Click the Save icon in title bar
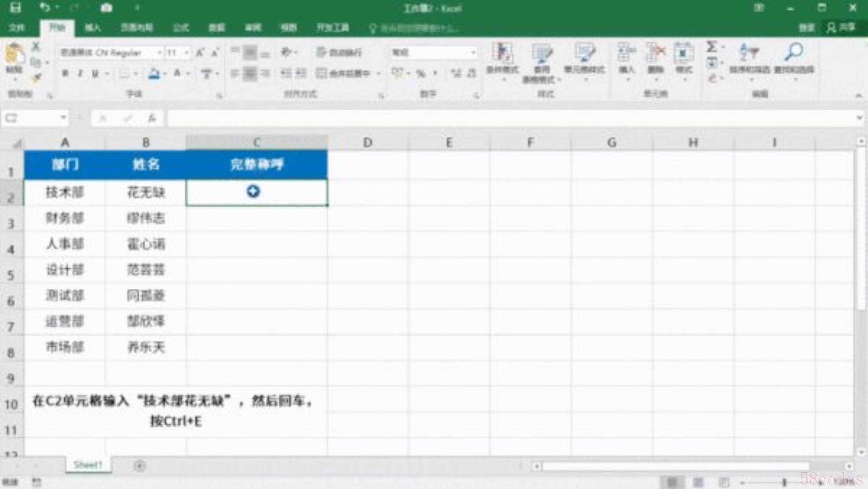868x489 pixels. (x=15, y=7)
